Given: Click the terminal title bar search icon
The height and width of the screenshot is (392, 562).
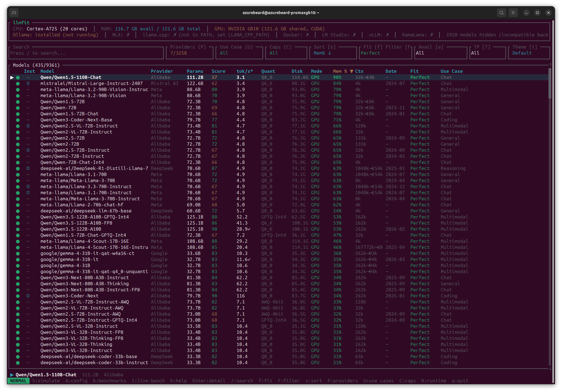Looking at the screenshot, I should click(x=502, y=13).
